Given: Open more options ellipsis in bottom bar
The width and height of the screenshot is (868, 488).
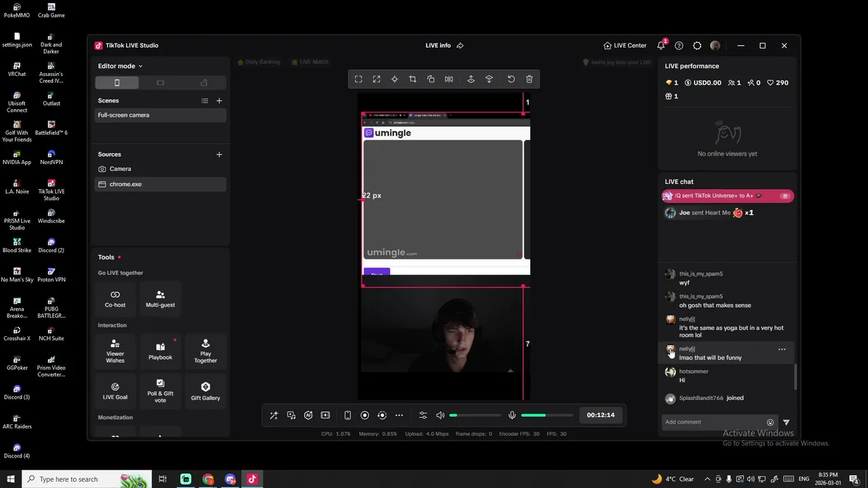Looking at the screenshot, I should pyautogui.click(x=399, y=415).
